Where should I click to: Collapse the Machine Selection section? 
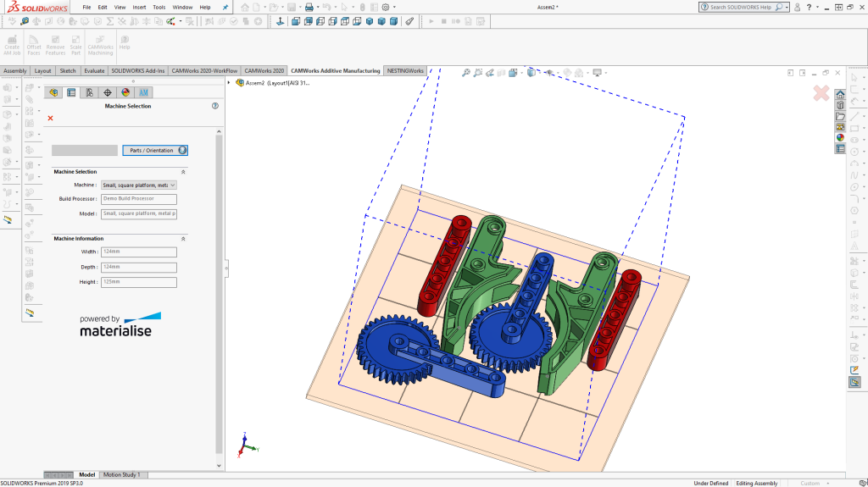(x=183, y=172)
